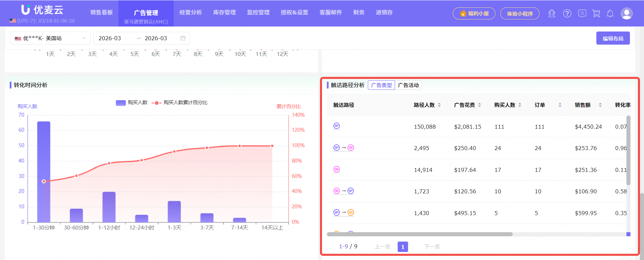Click the 福利小屋 button
This screenshot has height=260, width=644.
pyautogui.click(x=474, y=13)
